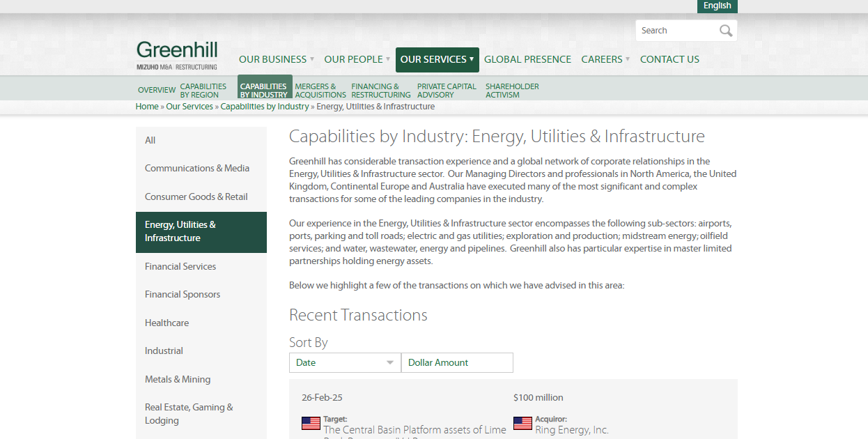
Task: Switch to the MERGERS & ACQUISITIONS tab
Action: [320, 91]
